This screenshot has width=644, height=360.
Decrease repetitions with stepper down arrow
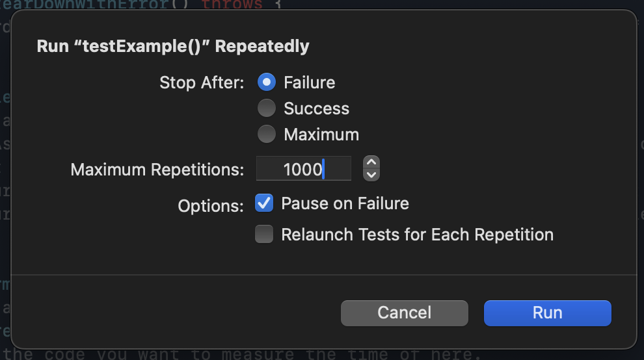[x=371, y=174]
